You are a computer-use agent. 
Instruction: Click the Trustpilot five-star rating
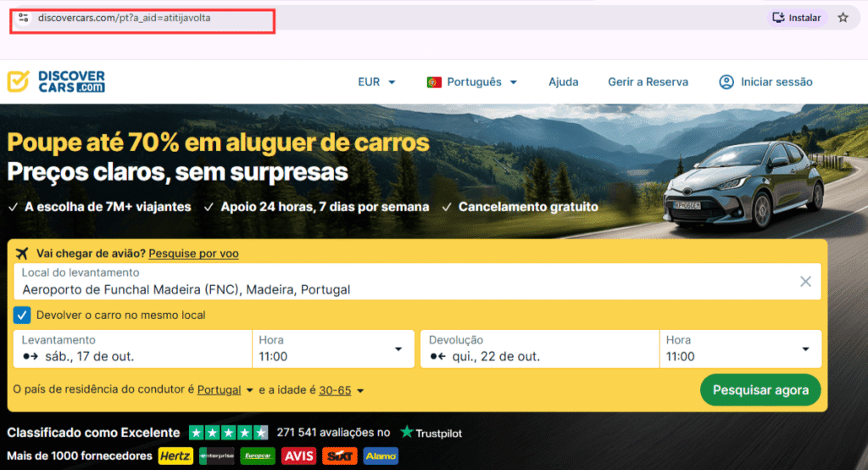tap(228, 433)
